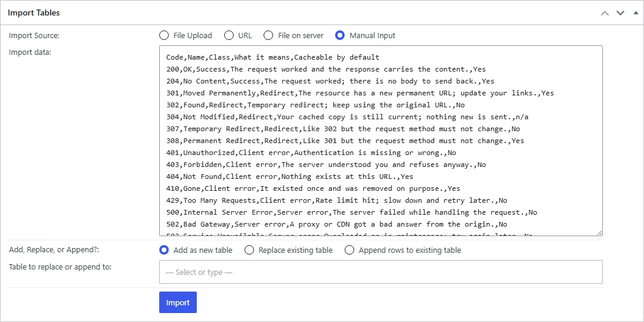Viewport: 644px width, 322px height.
Task: Move Import Tables panel up
Action: click(x=605, y=13)
